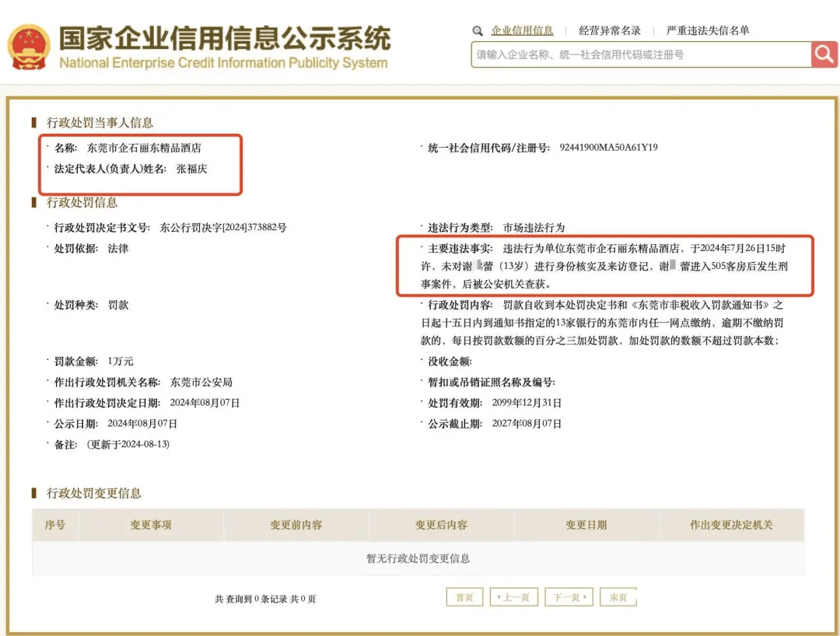Click section heading 行政处罚当事人信息

(x=100, y=123)
